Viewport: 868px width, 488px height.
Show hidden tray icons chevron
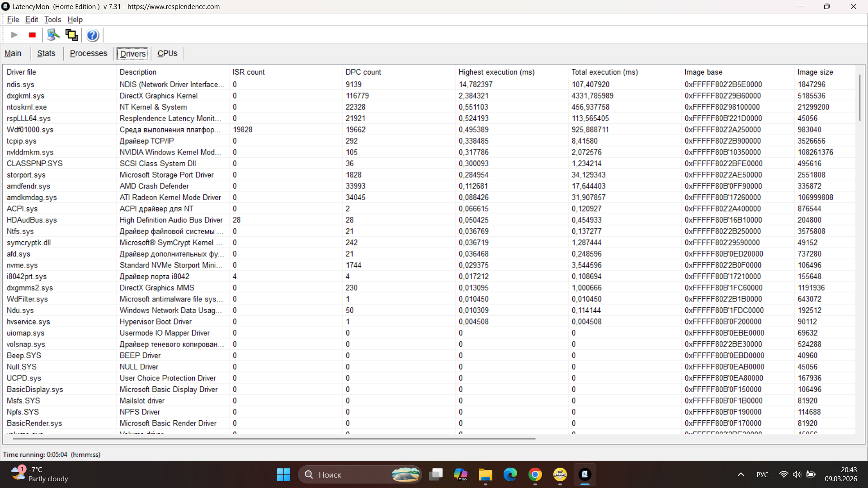pyautogui.click(x=741, y=474)
